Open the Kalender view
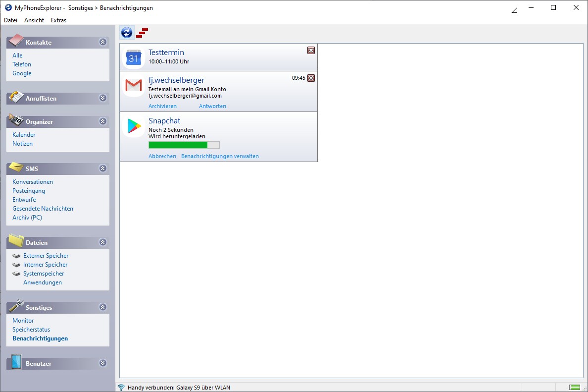Viewport: 588px width, 392px height. click(24, 135)
